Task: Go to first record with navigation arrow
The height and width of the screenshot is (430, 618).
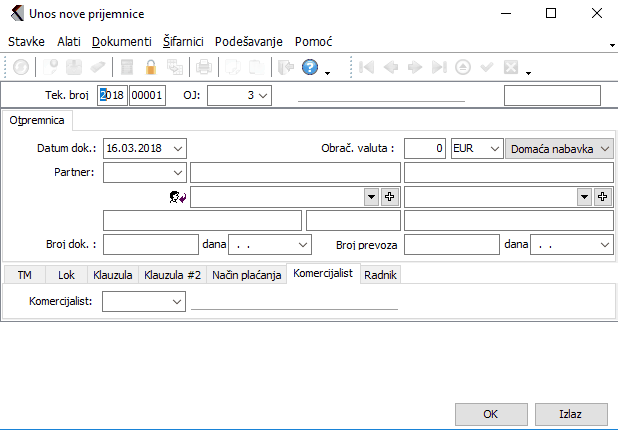Action: [367, 68]
